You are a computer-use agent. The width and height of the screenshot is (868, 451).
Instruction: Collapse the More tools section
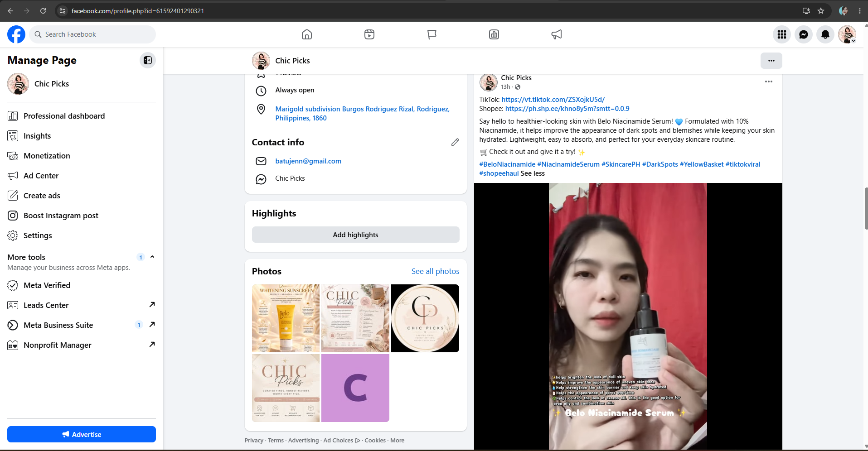(x=152, y=257)
